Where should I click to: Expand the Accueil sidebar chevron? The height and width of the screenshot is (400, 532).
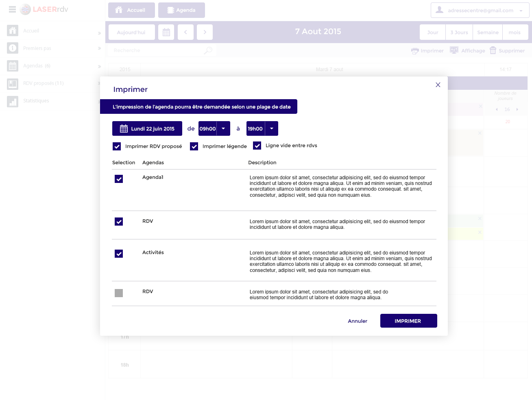tap(99, 33)
